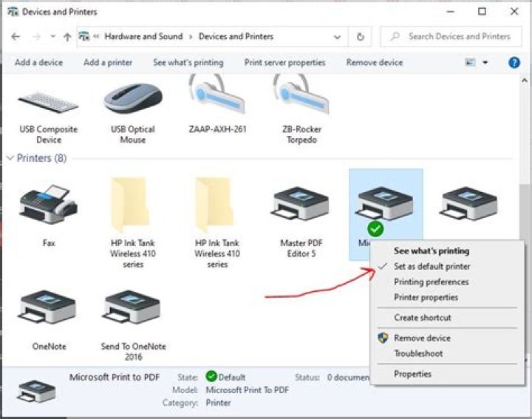Image resolution: width=532 pixels, height=419 pixels.
Task: Click the shield icon beside Remove device
Action: pyautogui.click(x=383, y=338)
